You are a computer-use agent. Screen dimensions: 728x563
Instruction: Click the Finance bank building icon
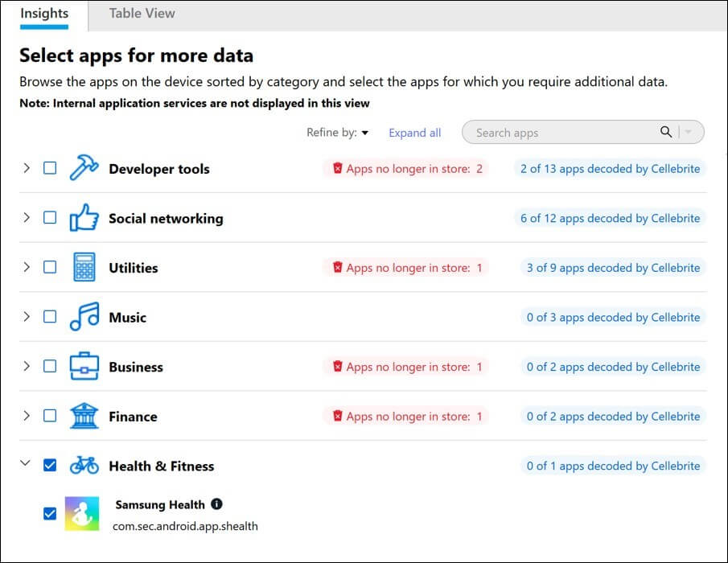(84, 417)
